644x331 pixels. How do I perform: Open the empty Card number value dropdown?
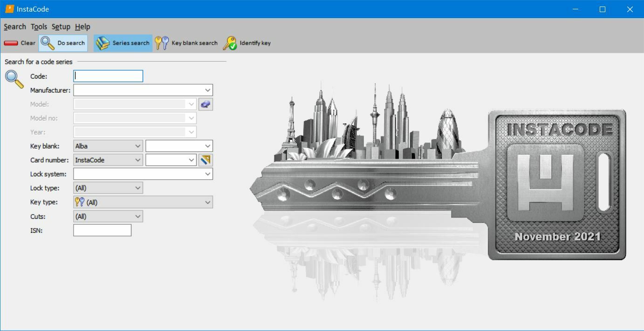tap(171, 160)
